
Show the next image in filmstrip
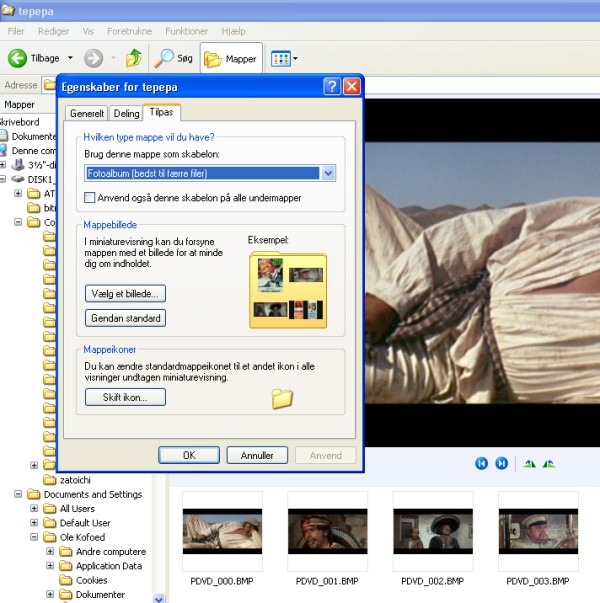tap(502, 463)
